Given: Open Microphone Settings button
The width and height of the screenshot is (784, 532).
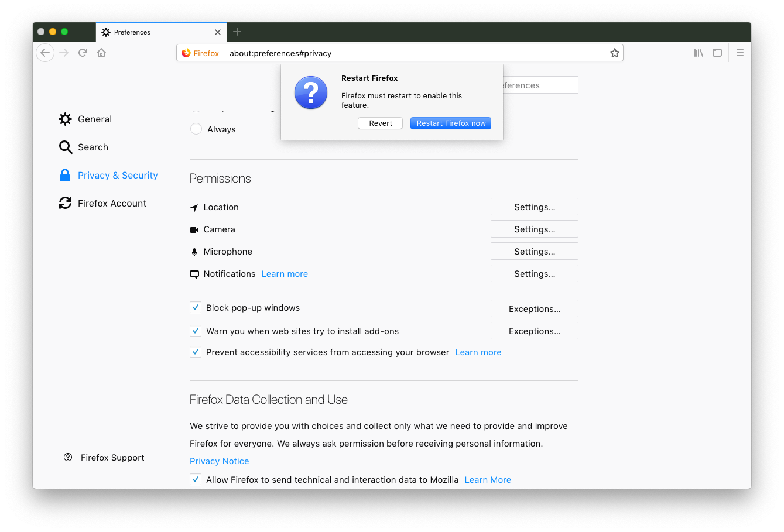Looking at the screenshot, I should [x=535, y=251].
